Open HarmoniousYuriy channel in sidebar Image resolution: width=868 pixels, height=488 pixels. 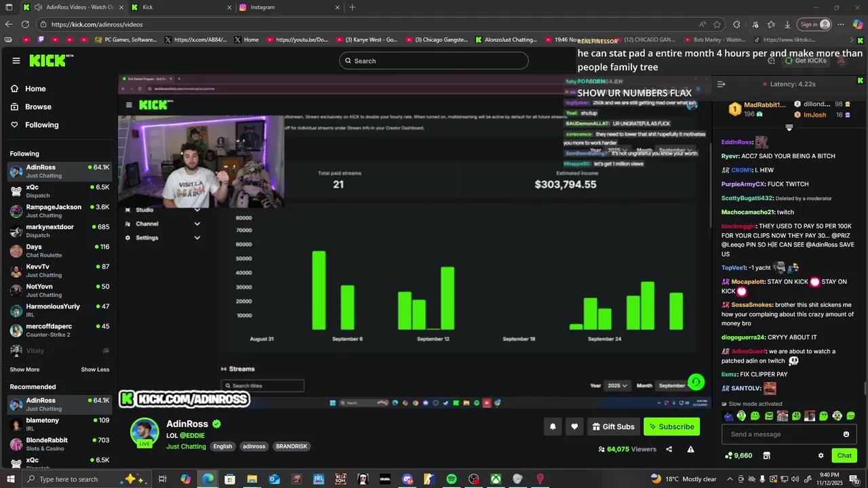click(59, 310)
